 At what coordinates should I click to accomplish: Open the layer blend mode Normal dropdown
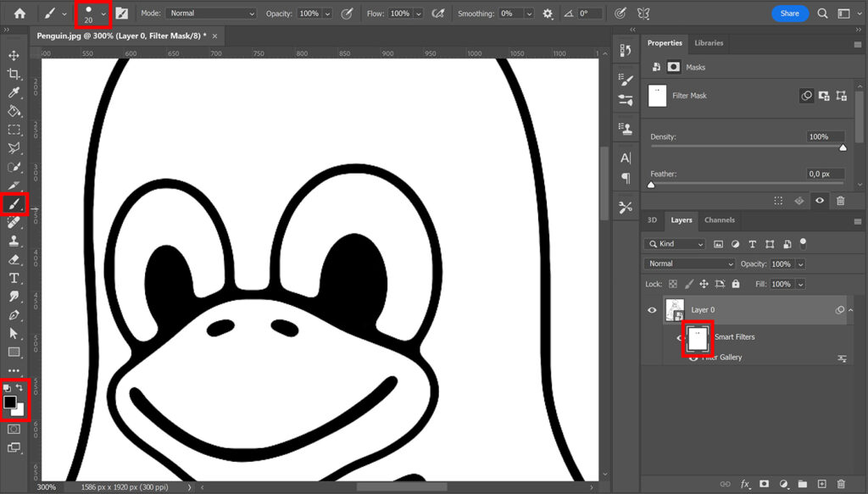point(690,264)
